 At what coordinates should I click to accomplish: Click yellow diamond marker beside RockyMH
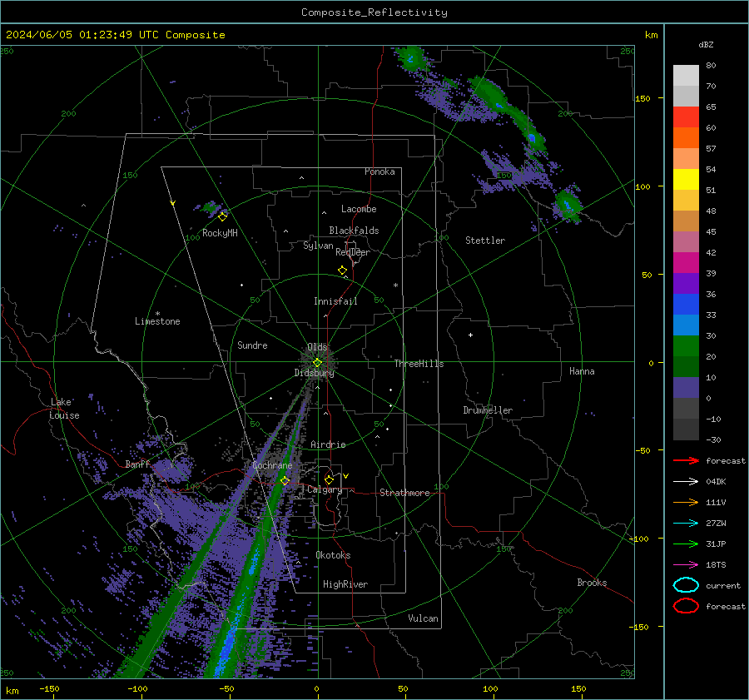tap(222, 217)
